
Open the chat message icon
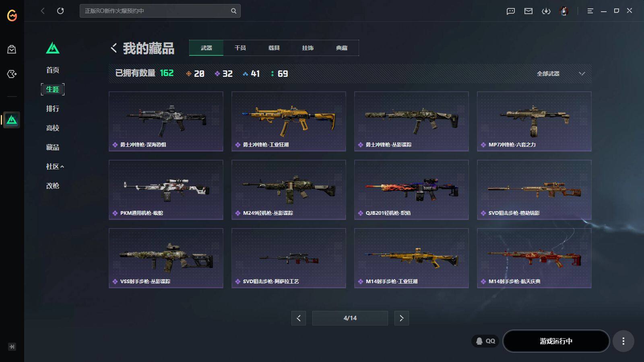[x=511, y=11]
